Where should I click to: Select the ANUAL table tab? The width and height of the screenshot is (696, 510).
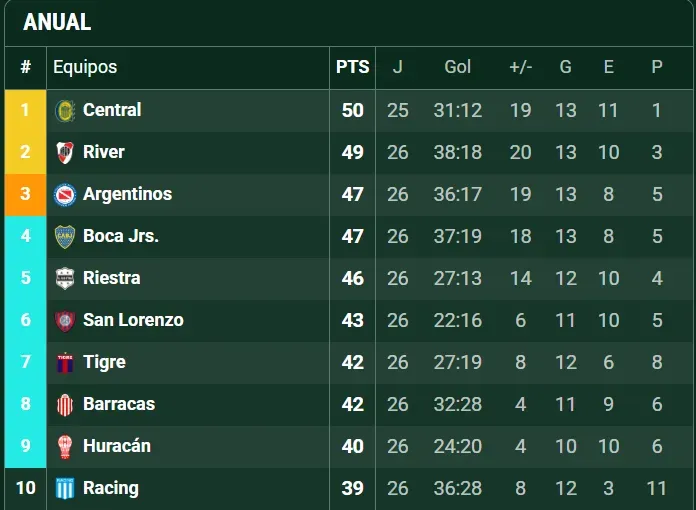[x=57, y=22]
